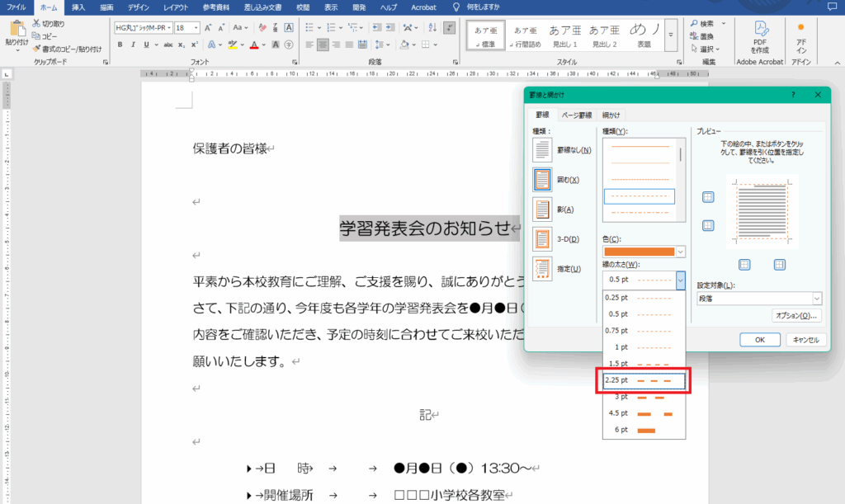Open the Layout (レイアウト) ribbon tab

point(176,7)
